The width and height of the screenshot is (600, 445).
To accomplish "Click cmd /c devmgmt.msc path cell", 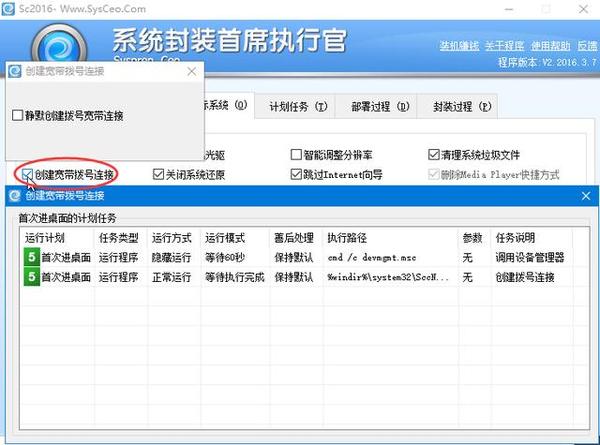I will [x=372, y=258].
